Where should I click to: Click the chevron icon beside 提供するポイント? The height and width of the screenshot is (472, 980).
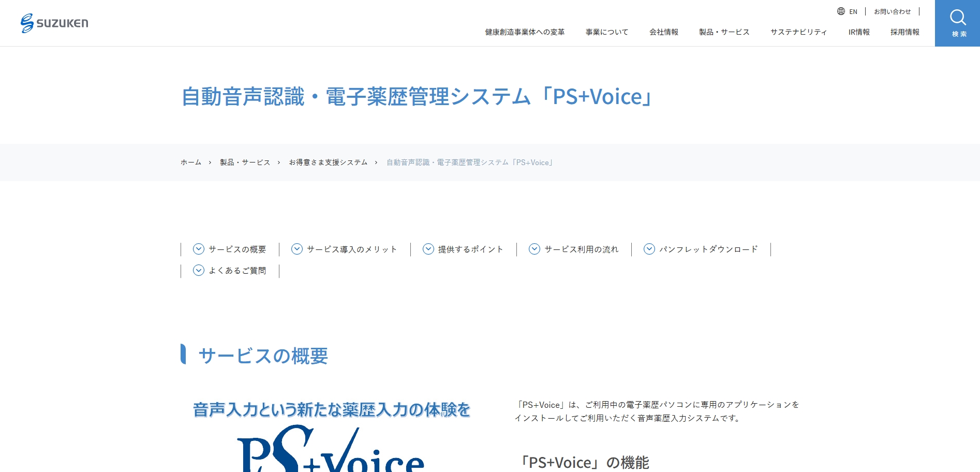428,249
